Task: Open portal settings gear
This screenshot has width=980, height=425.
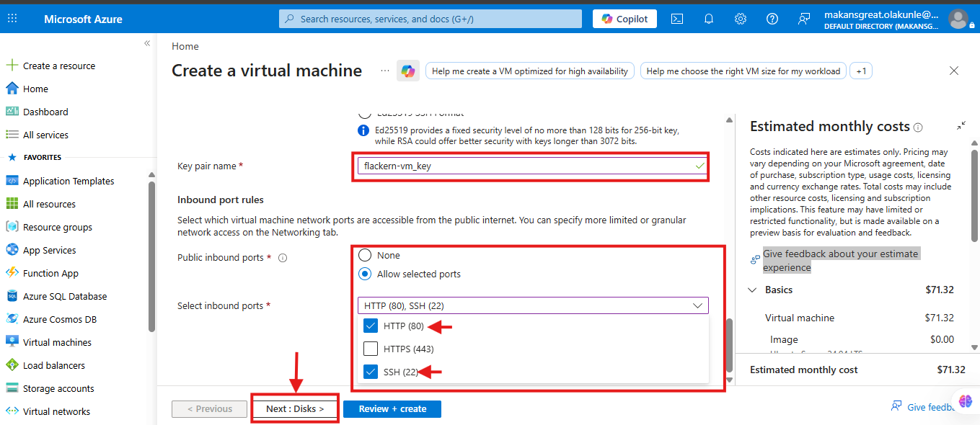Action: click(741, 19)
